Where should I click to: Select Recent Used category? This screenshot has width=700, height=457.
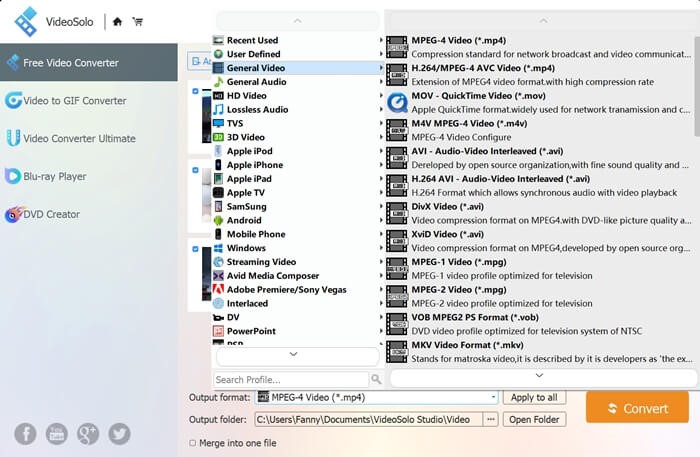coord(298,40)
